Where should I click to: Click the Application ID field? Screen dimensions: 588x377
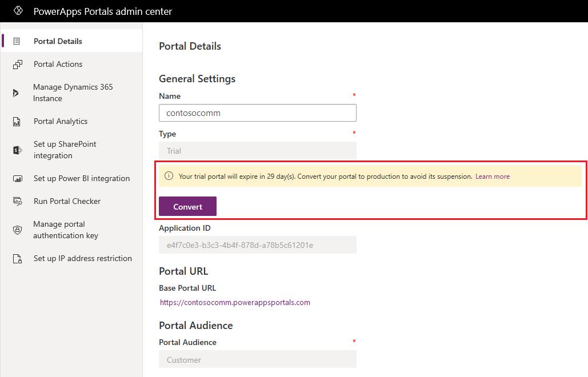tap(258, 245)
